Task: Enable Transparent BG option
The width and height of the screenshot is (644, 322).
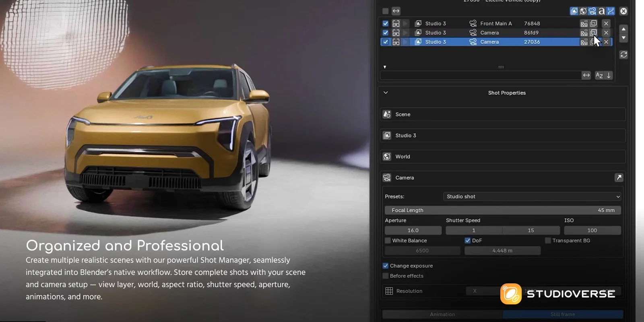Action: 548,240
